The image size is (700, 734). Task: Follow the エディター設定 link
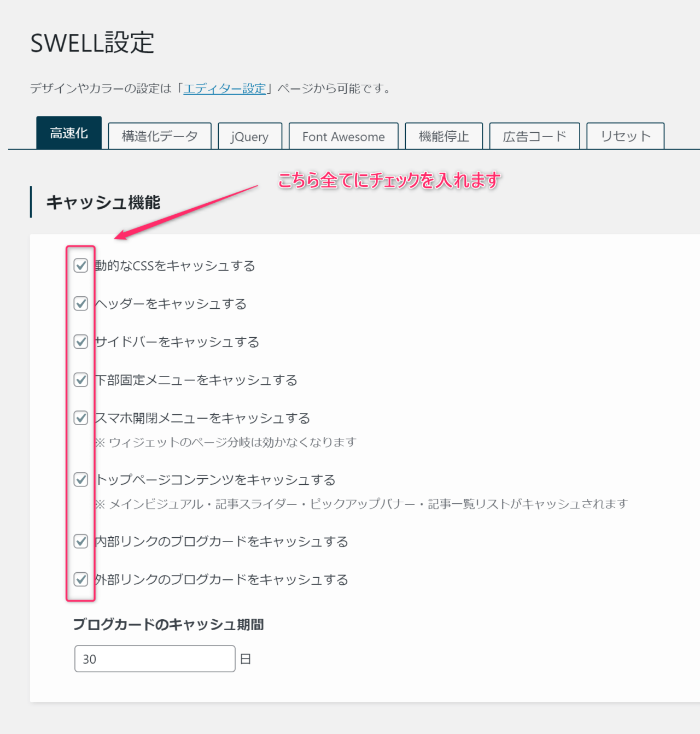[225, 89]
